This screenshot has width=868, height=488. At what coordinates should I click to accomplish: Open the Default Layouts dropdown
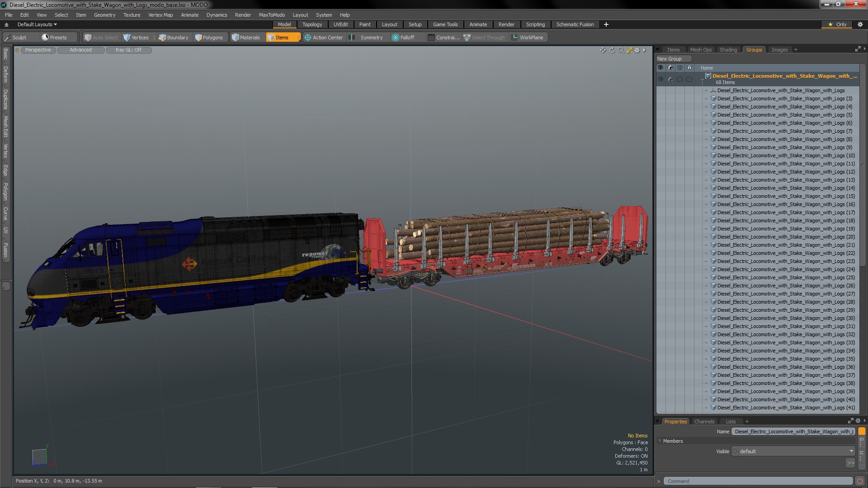(37, 24)
